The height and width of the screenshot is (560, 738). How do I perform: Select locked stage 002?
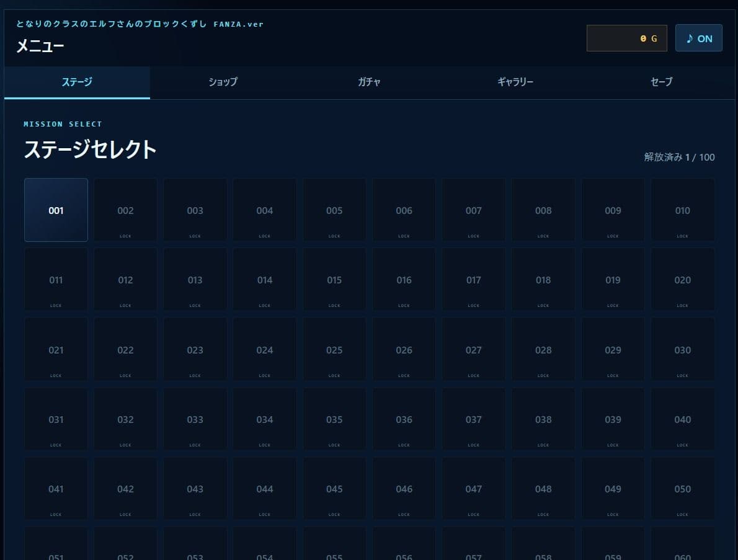(x=126, y=210)
